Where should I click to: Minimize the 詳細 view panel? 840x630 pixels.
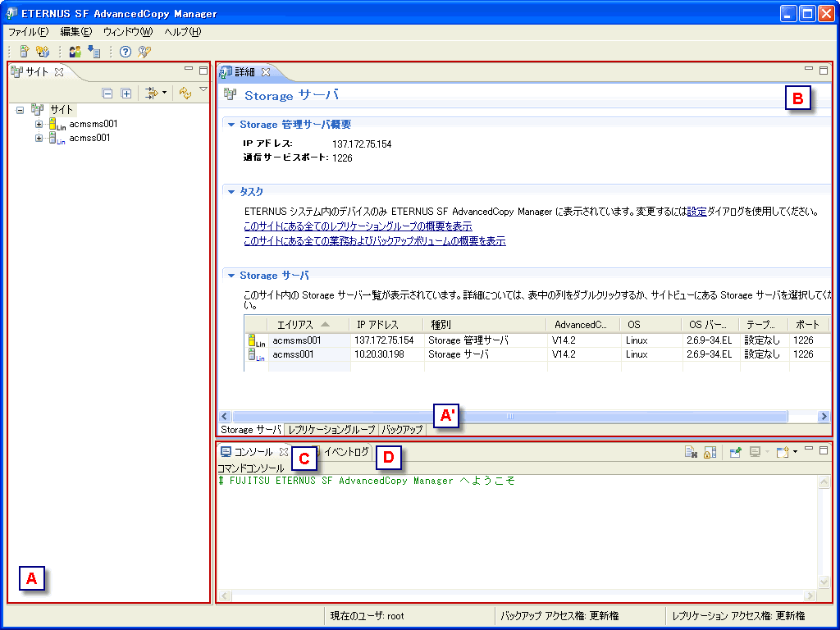[x=809, y=69]
